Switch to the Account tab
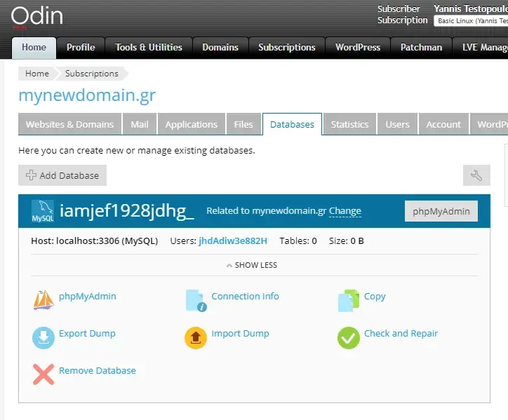This screenshot has width=508, height=420. (x=443, y=124)
